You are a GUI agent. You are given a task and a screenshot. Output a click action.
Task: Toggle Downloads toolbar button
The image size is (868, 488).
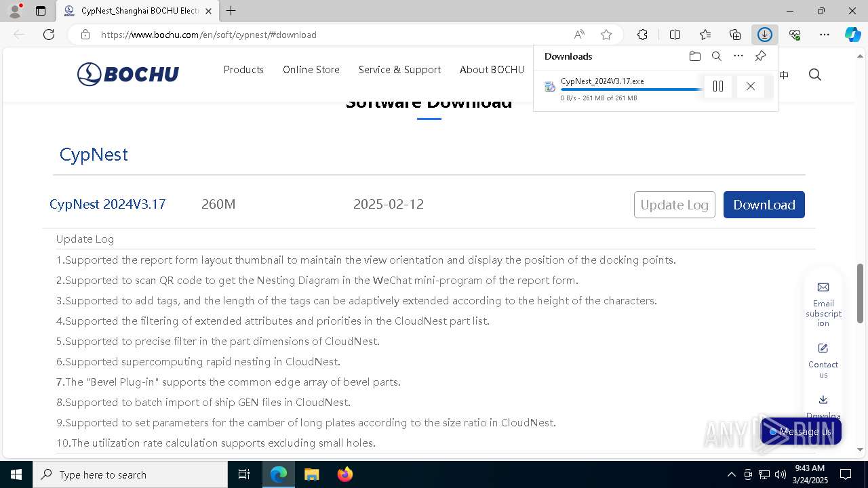click(x=765, y=35)
